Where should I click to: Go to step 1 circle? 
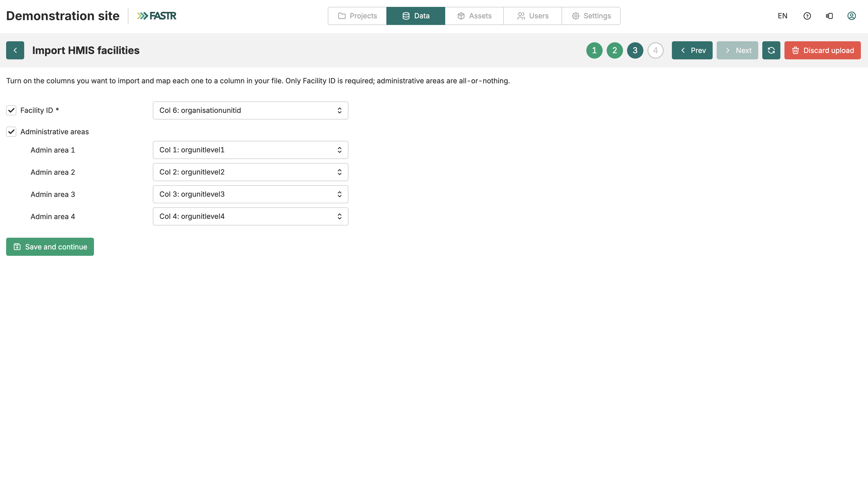pos(594,50)
